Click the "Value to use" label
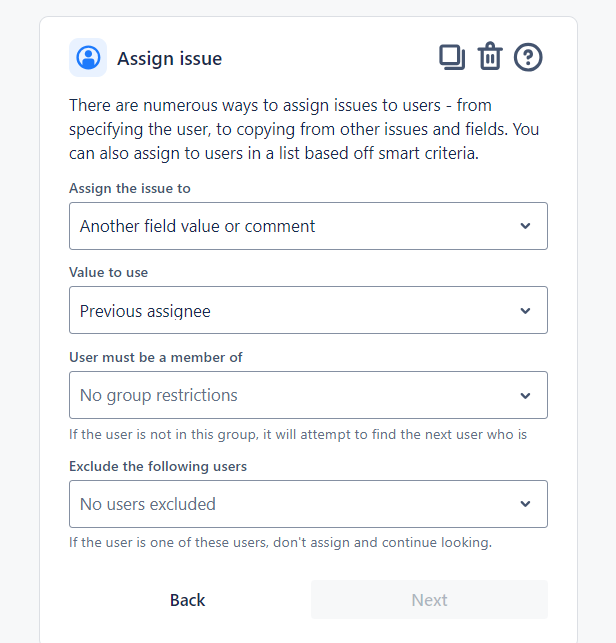Screen dimensions: 616x643 (x=108, y=272)
